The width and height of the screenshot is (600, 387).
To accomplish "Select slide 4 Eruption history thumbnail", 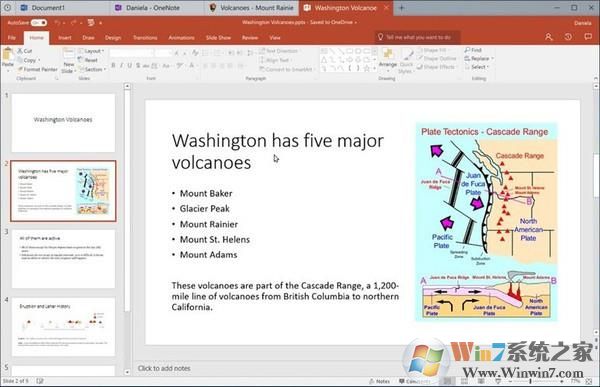I will (63, 327).
